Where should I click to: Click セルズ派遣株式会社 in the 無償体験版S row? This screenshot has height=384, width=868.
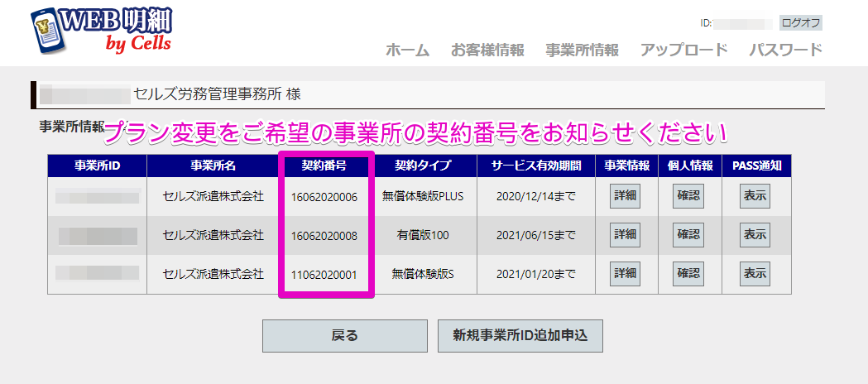[213, 273]
